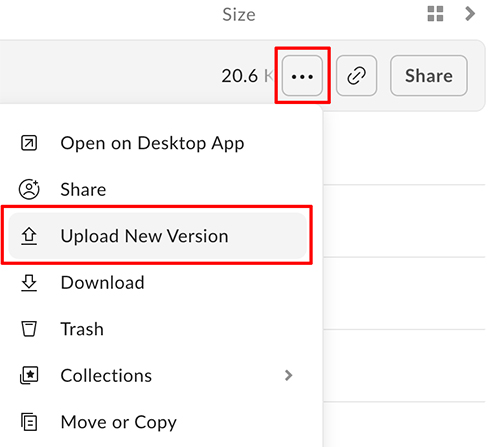Viewport: 500px width, 447px height.
Task: Select Download from the menu
Action: click(x=157, y=283)
